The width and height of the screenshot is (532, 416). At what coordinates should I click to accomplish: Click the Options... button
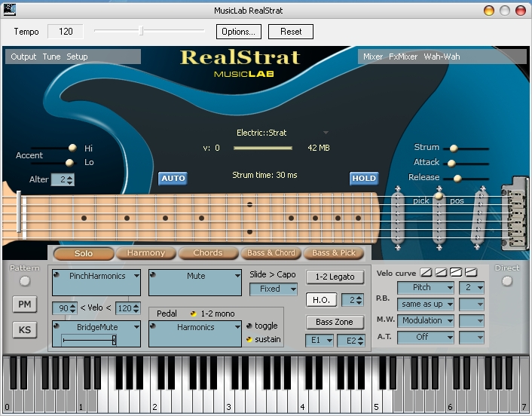(x=239, y=32)
